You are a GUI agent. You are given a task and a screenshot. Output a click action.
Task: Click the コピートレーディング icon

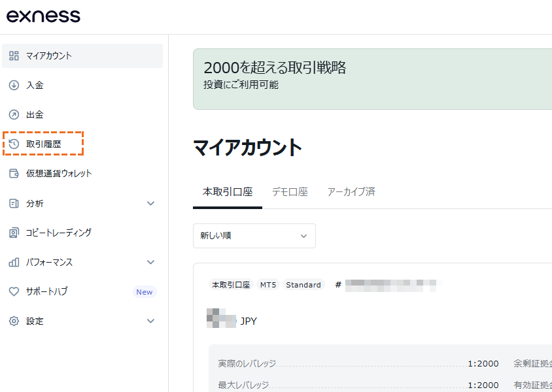[x=14, y=233]
